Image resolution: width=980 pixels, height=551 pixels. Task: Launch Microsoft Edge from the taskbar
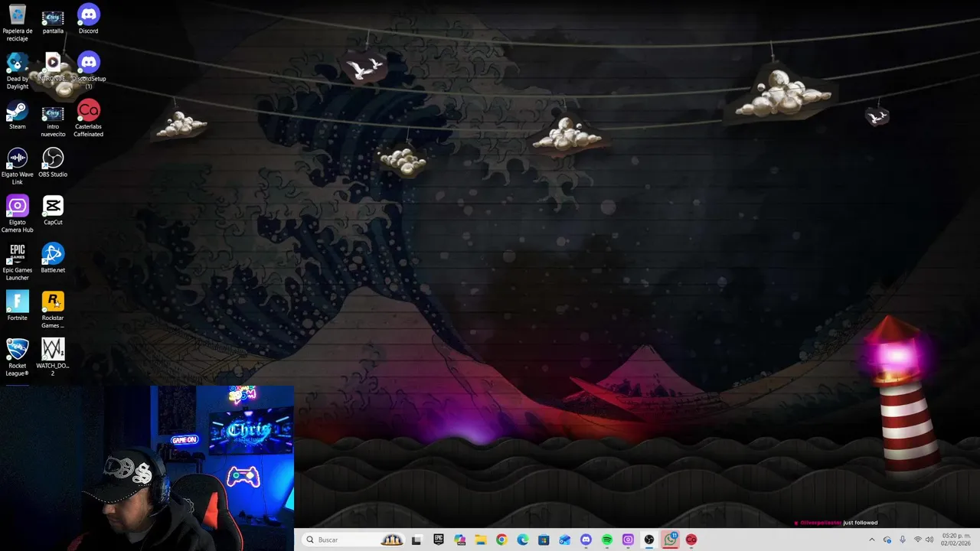tap(523, 540)
